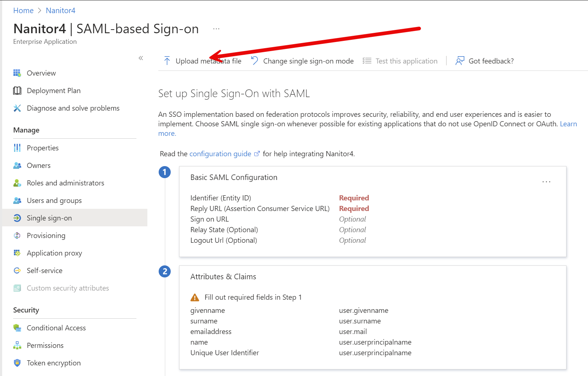This screenshot has height=376, width=588.
Task: Click the Change single sign-on mode icon
Action: pos(255,61)
